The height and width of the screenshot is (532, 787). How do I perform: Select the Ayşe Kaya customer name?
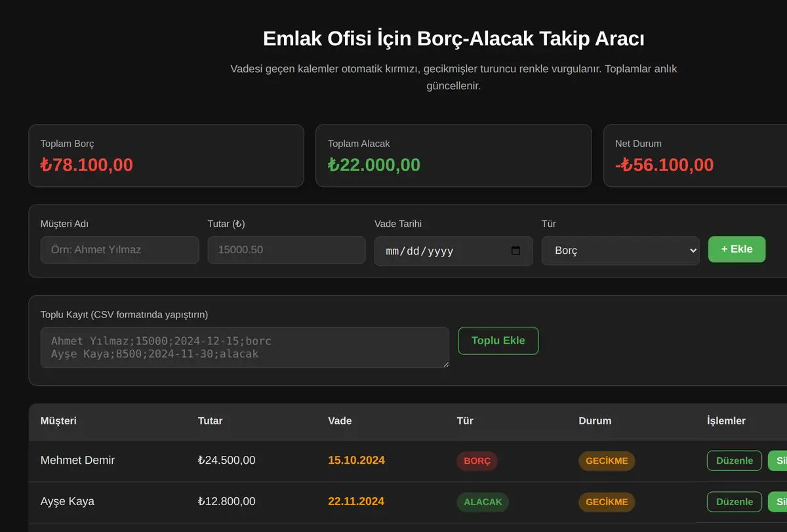(68, 502)
